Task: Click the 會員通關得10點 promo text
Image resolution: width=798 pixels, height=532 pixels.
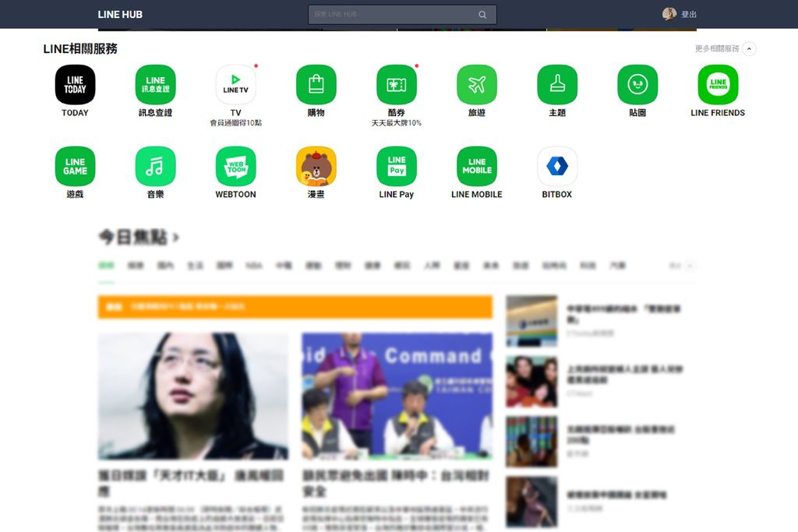Action: [235, 123]
